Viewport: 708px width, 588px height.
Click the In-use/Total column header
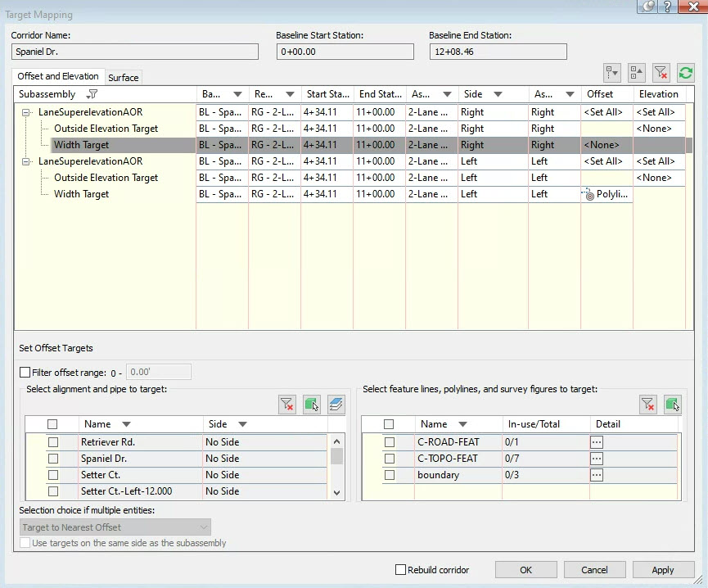(546, 424)
